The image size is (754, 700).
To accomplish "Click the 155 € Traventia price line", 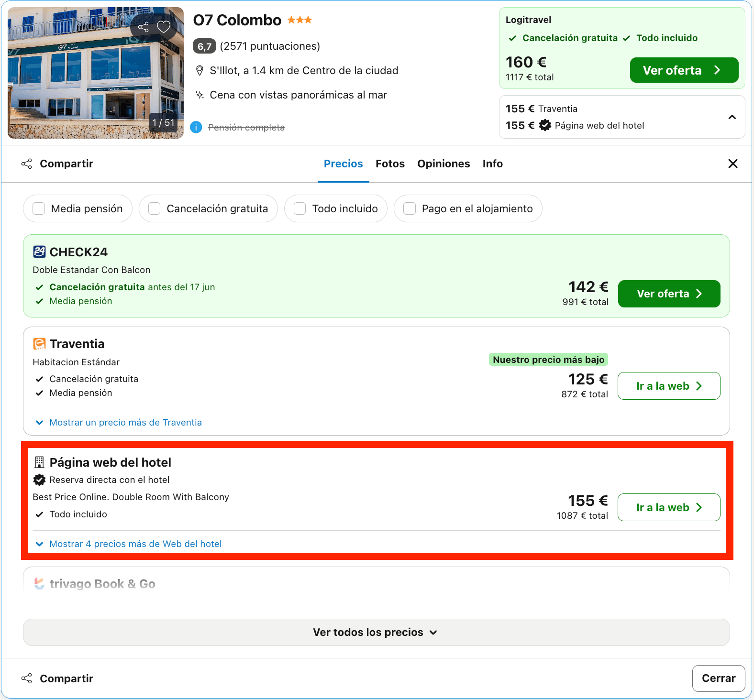I will point(542,109).
